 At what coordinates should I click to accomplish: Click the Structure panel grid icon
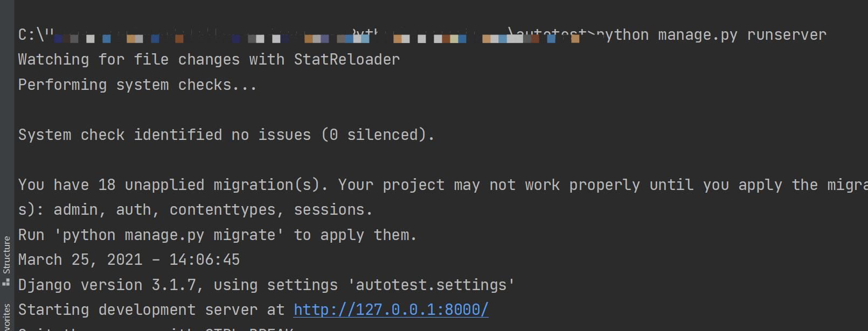tap(6, 281)
